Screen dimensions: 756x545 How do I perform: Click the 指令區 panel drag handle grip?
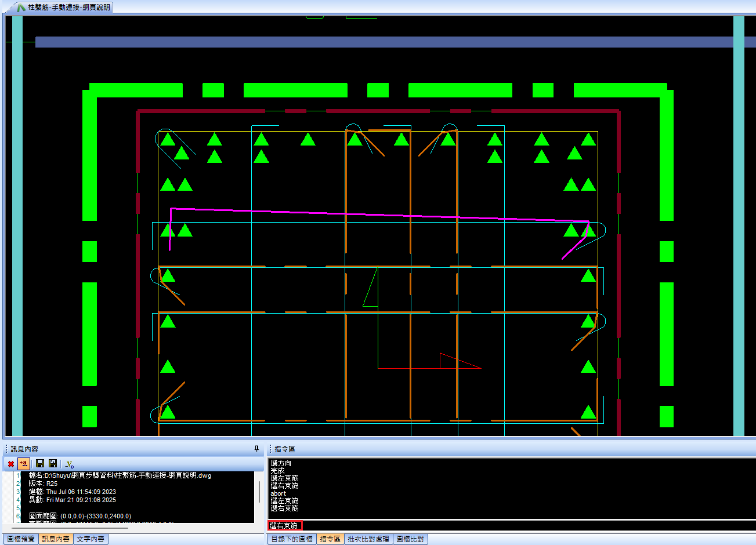point(270,449)
